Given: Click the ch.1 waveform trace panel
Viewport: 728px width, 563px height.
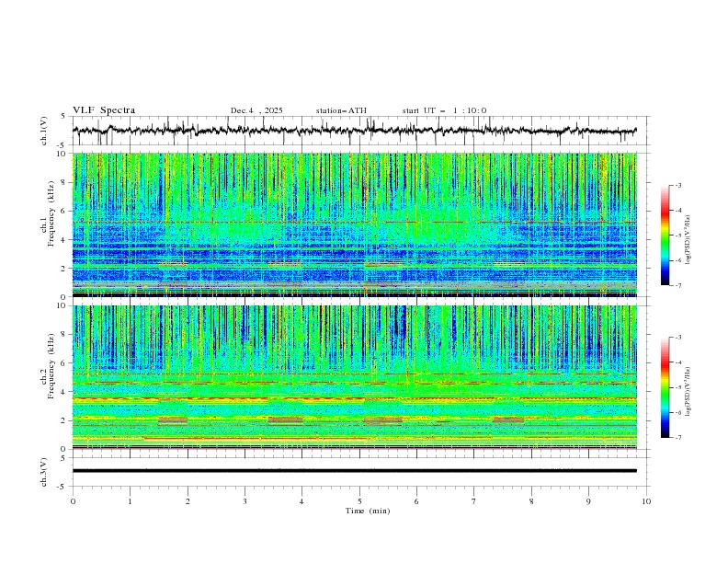Looking at the screenshot, I should click(360, 131).
